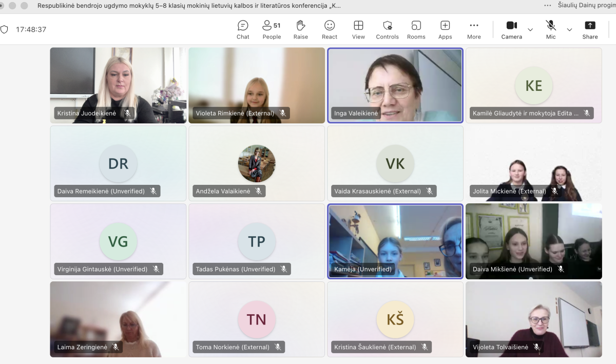Click the shield security icon beside timer
The width and height of the screenshot is (616, 364).
(4, 29)
